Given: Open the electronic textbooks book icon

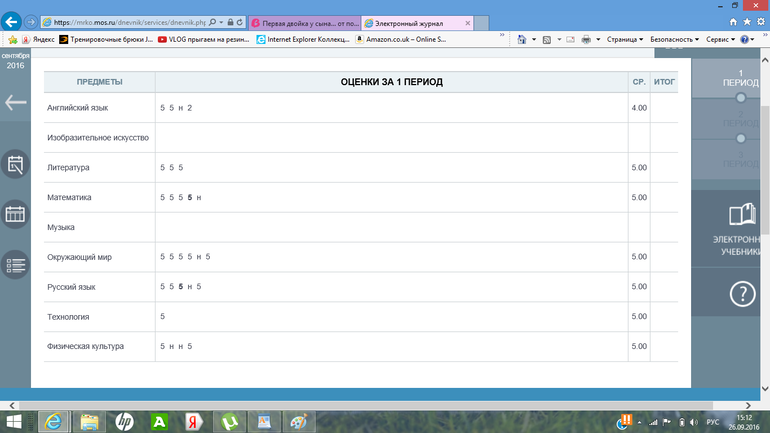Looking at the screenshot, I should click(741, 215).
